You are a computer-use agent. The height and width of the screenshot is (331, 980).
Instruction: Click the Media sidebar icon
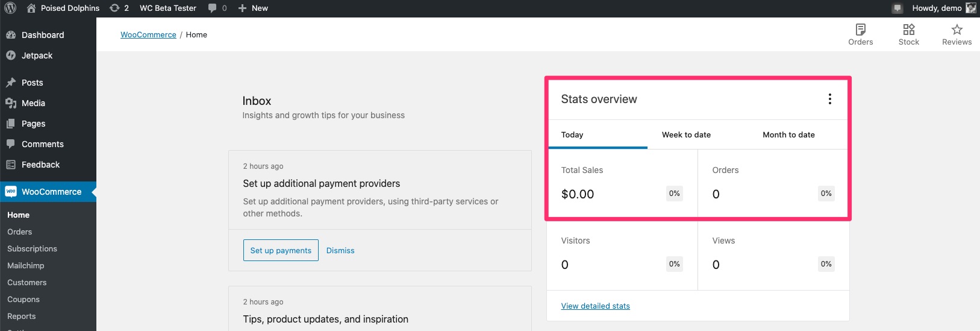[11, 103]
